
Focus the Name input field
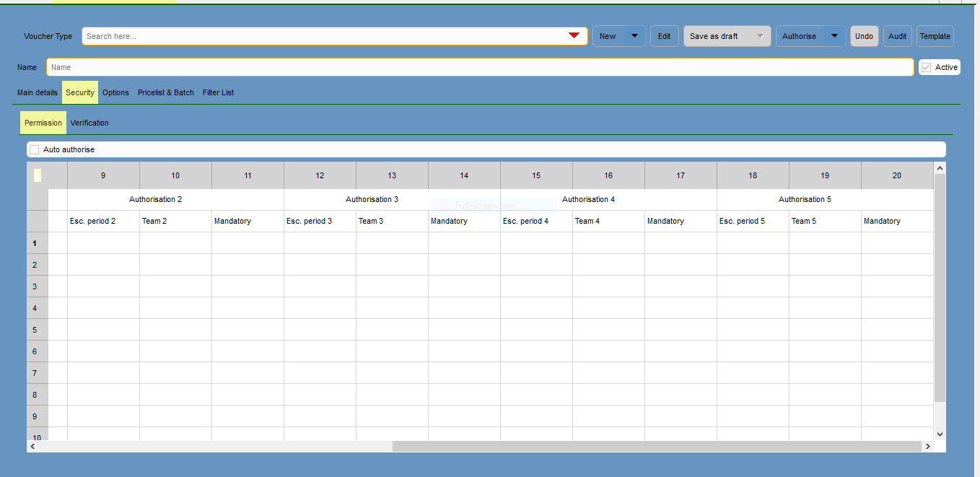[x=480, y=67]
